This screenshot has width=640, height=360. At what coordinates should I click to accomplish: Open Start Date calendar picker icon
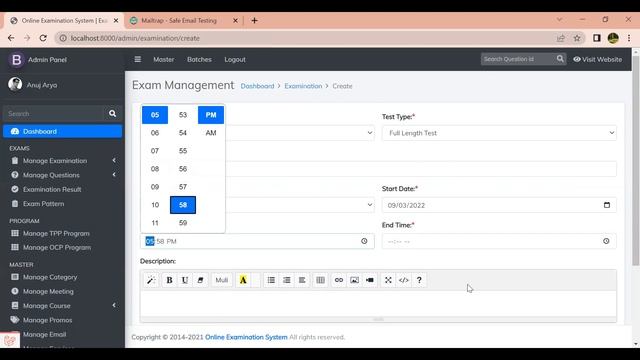tap(607, 205)
